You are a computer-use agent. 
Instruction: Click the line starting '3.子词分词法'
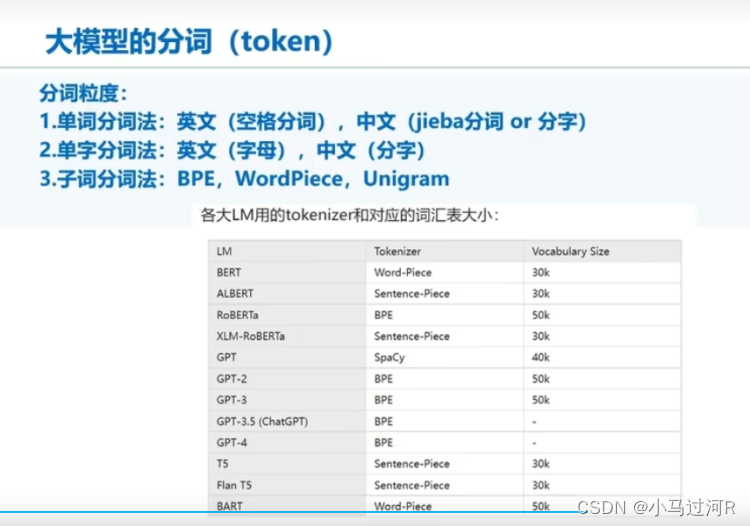coord(244,179)
